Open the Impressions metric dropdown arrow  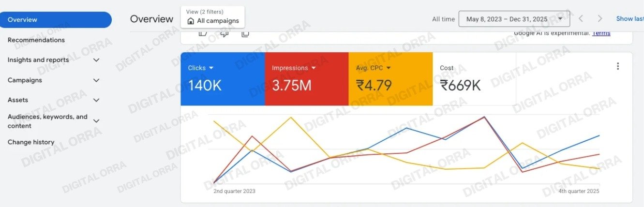314,68
